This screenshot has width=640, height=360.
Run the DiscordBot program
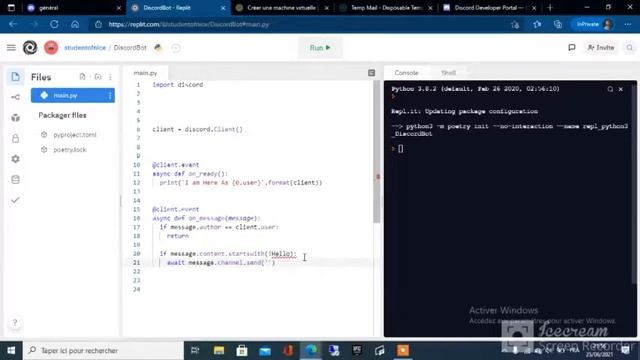click(320, 48)
